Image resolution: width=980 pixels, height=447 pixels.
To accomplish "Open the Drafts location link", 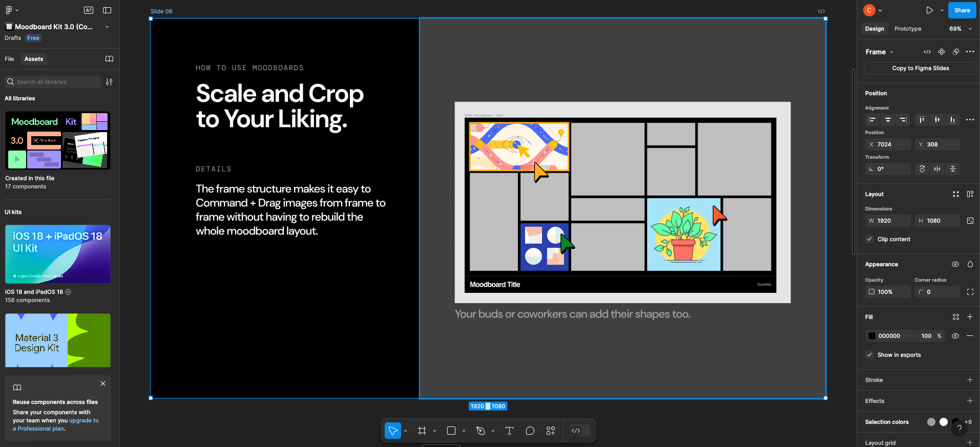I will pyautogui.click(x=13, y=38).
